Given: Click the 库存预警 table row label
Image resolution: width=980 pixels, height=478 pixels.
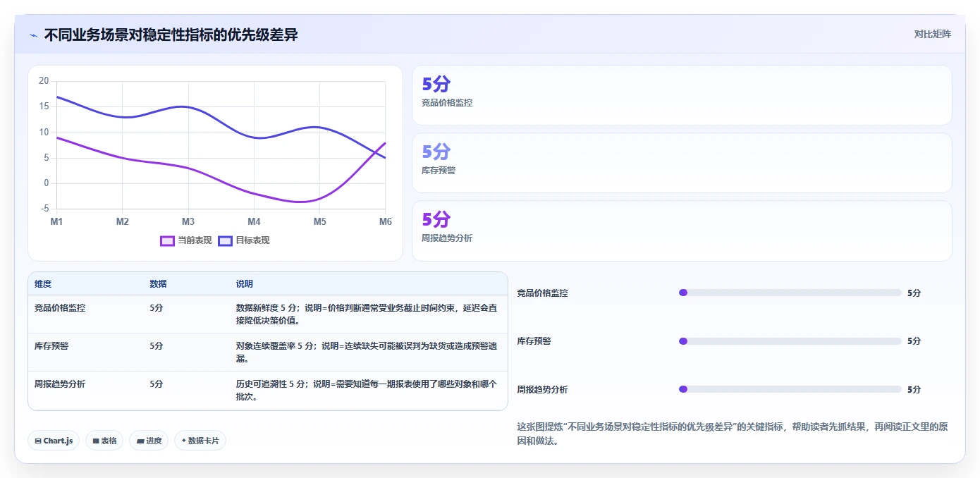Looking at the screenshot, I should (x=51, y=346).
